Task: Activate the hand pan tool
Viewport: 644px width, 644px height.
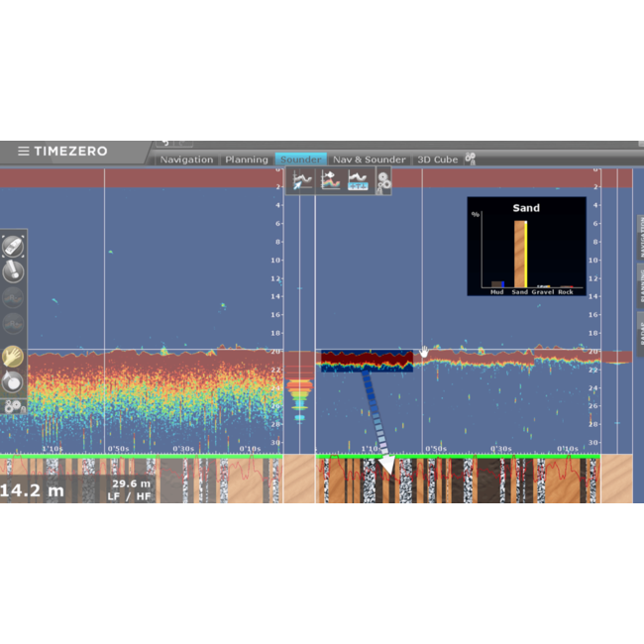Action: click(13, 356)
